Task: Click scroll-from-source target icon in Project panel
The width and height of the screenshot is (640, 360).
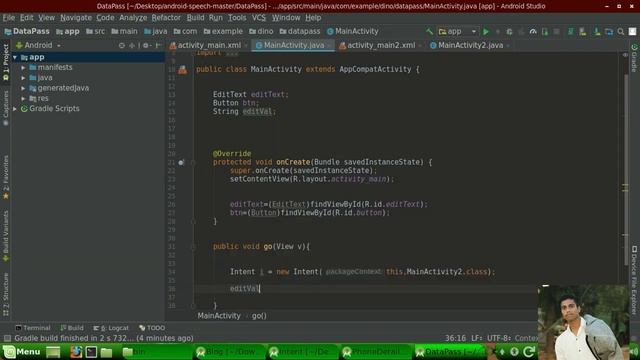Action: click(x=122, y=45)
